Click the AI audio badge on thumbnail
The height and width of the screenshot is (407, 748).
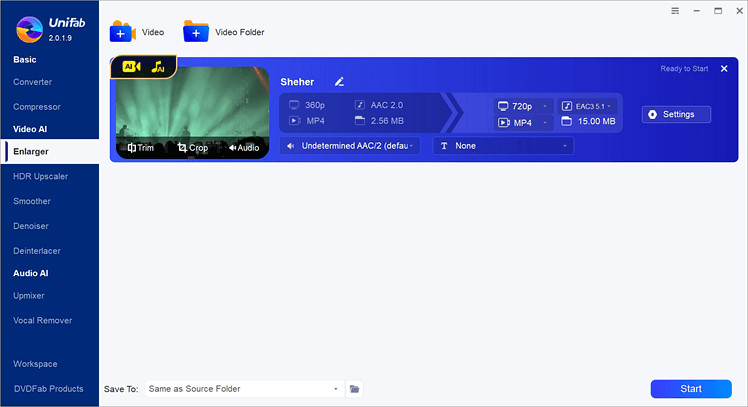(x=158, y=67)
